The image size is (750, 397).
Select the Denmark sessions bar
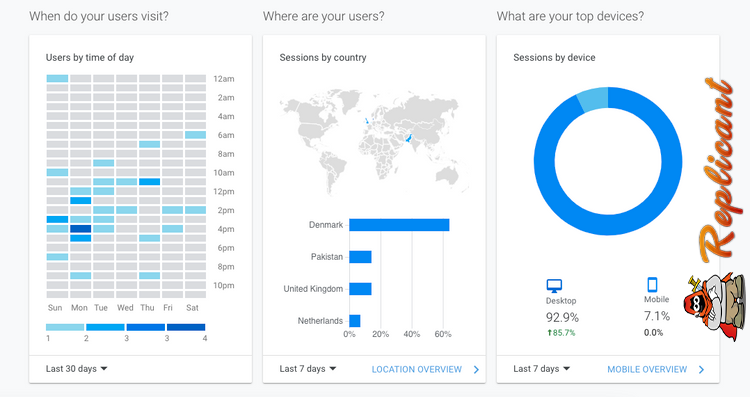(399, 225)
